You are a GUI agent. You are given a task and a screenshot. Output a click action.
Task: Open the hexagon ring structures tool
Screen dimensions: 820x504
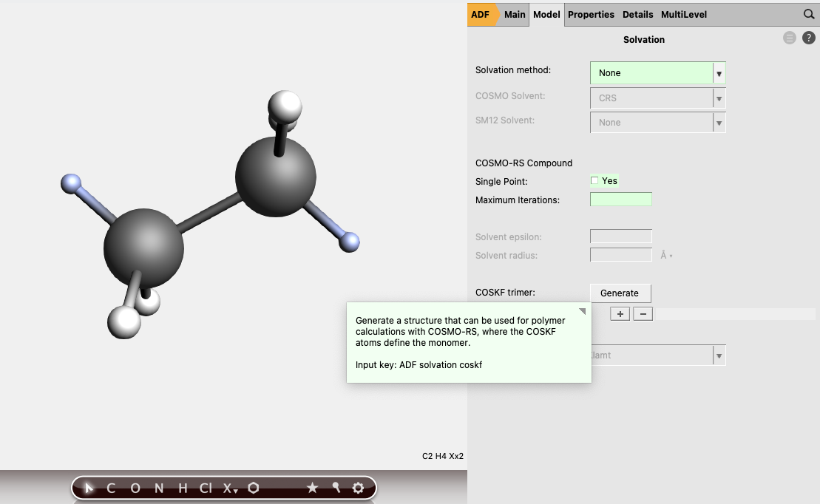pyautogui.click(x=254, y=488)
